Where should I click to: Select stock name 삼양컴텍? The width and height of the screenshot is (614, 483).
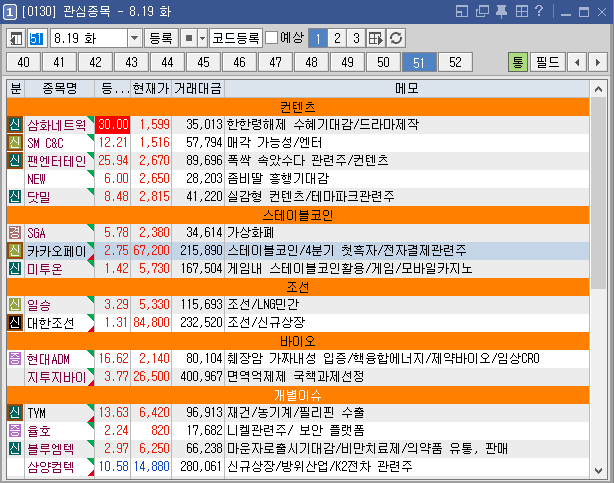51,467
